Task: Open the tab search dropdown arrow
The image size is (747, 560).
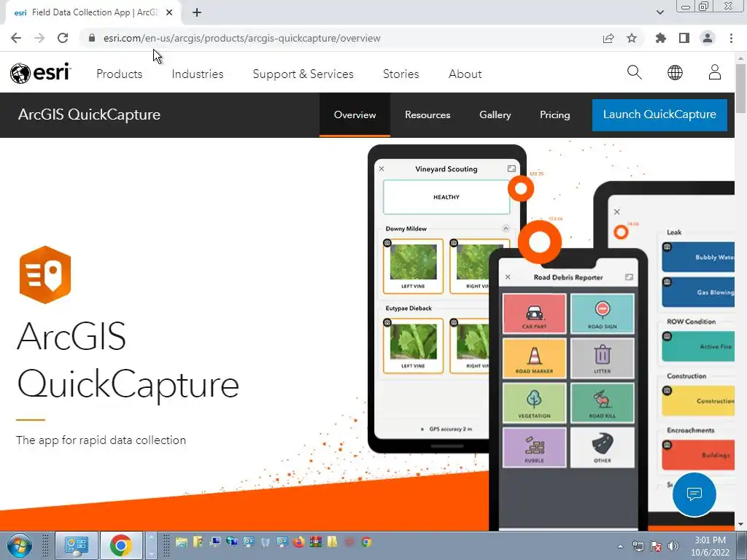Action: tap(659, 12)
